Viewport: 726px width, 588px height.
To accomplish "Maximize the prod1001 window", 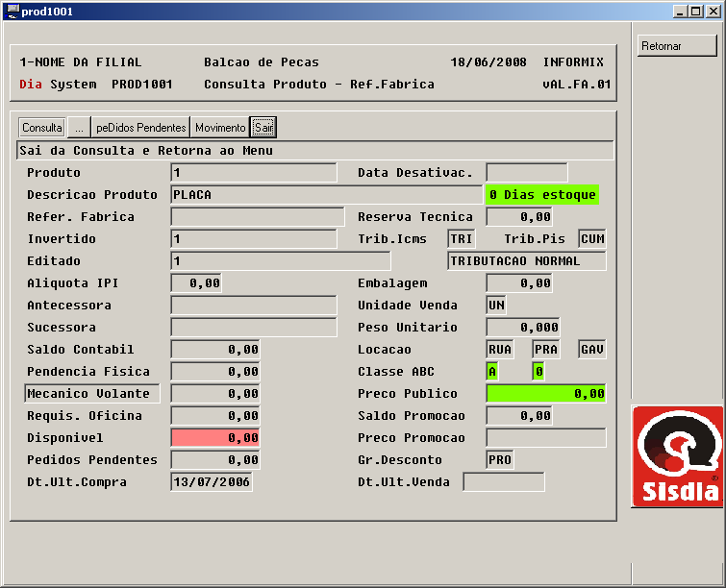I will pos(695,11).
